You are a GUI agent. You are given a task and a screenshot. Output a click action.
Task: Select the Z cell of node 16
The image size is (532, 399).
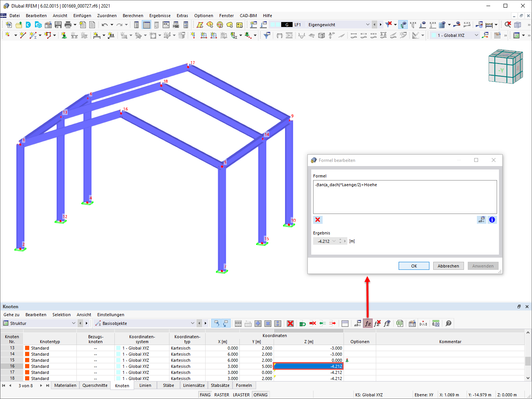click(309, 366)
